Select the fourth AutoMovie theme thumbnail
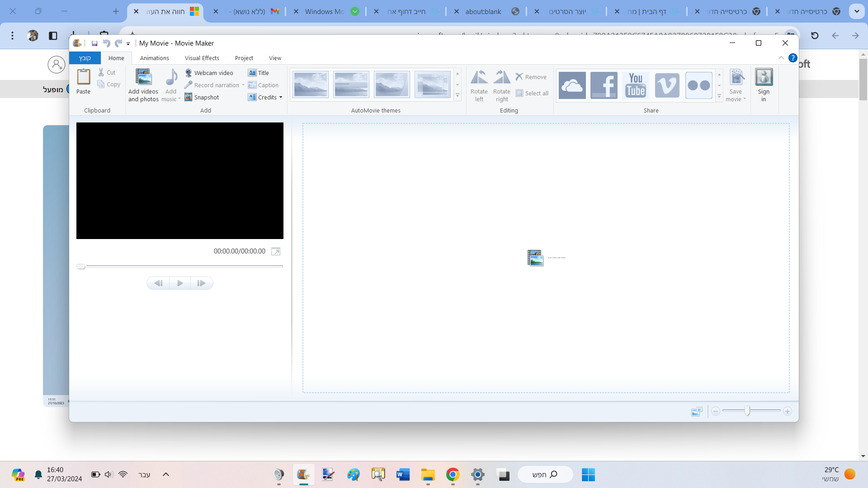Screen dimensions: 868x488 pos(433,84)
